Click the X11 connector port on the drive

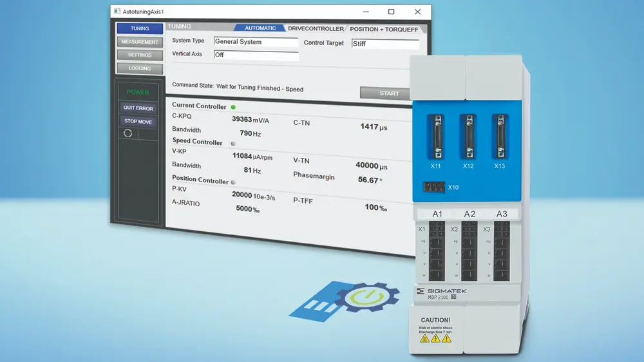tap(437, 137)
